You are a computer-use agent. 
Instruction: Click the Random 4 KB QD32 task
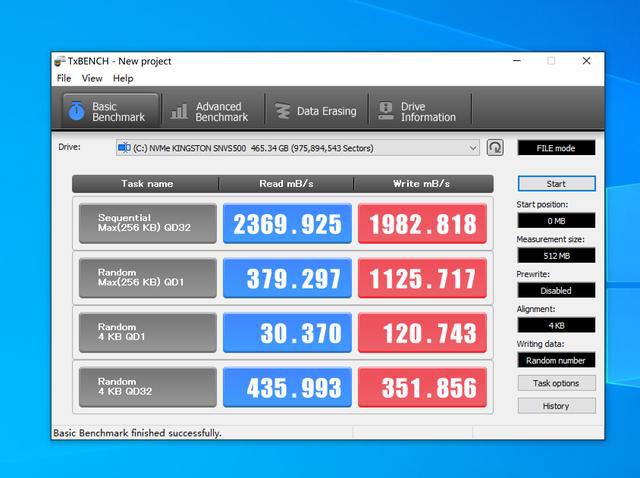(148, 387)
